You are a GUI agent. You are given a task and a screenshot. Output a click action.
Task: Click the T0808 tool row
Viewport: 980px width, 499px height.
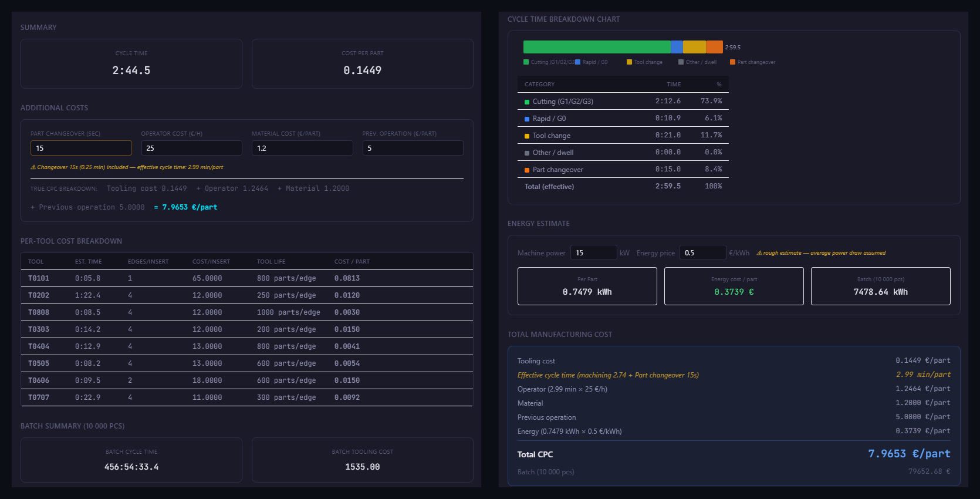click(247, 312)
